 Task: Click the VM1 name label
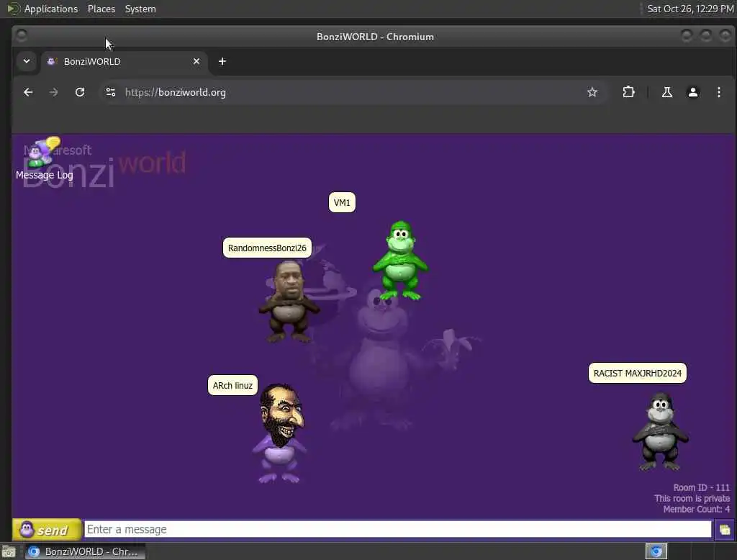click(342, 203)
